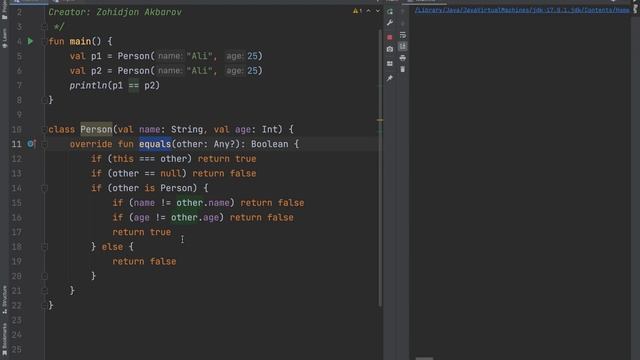This screenshot has height=360, width=640.
Task: Click 'other.age' on line 16
Action: [195, 218]
